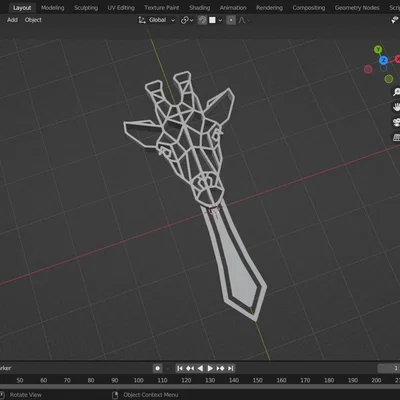Open the Modeling workspace tab
The width and height of the screenshot is (400, 400).
52,8
